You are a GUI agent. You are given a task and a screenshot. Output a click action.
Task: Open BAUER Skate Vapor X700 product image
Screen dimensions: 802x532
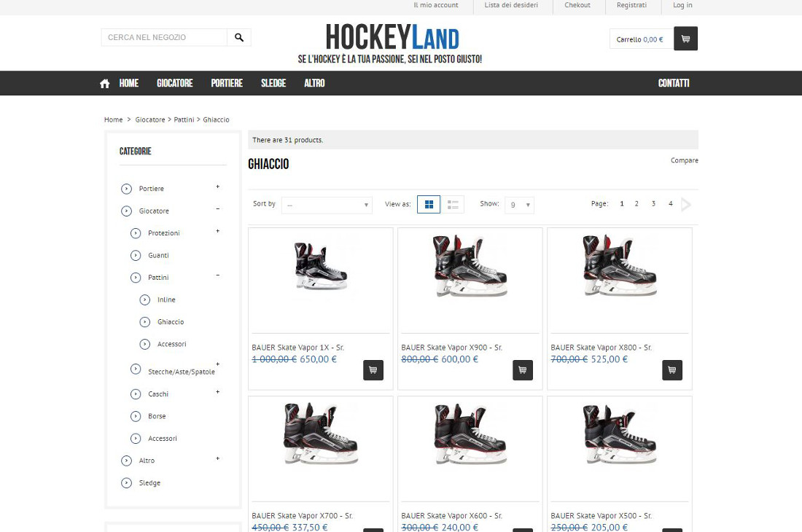pyautogui.click(x=321, y=434)
